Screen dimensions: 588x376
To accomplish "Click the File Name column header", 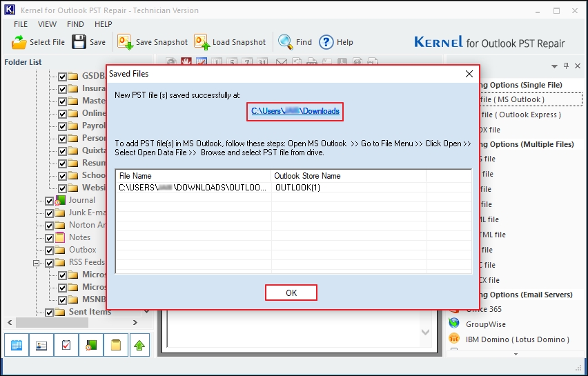I will coord(193,176).
